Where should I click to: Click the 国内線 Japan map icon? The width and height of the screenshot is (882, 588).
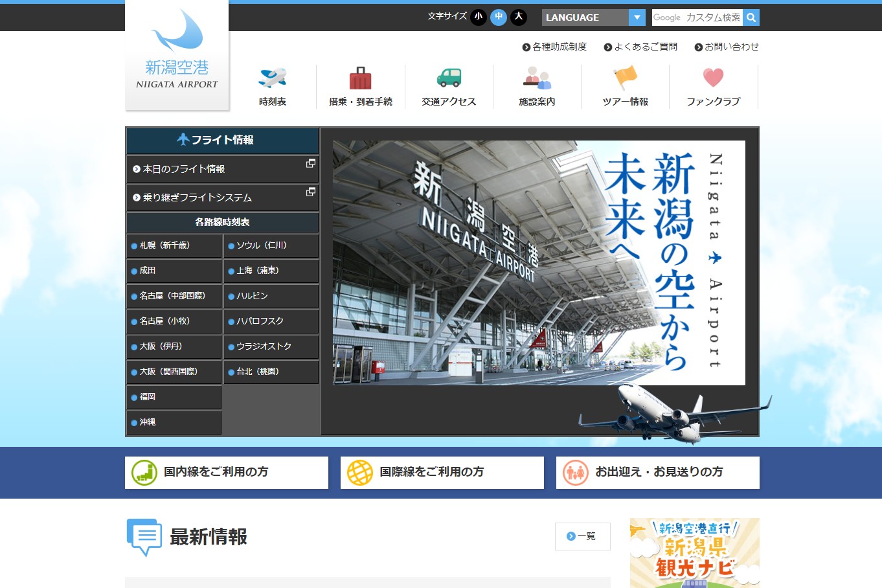(144, 473)
